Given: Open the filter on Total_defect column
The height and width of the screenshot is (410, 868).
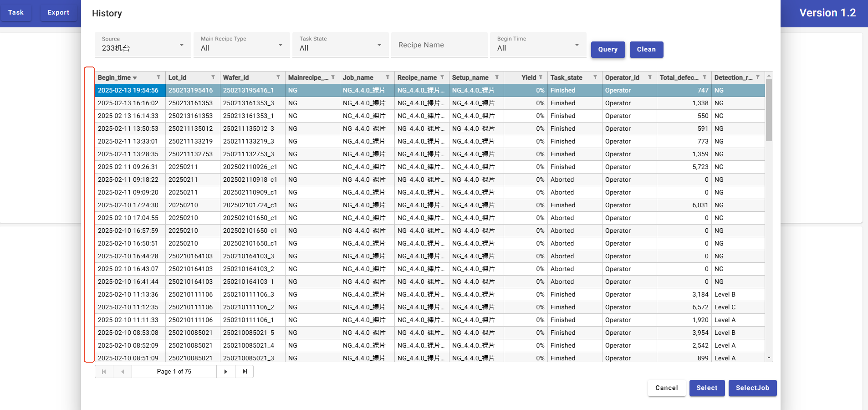Looking at the screenshot, I should point(705,77).
